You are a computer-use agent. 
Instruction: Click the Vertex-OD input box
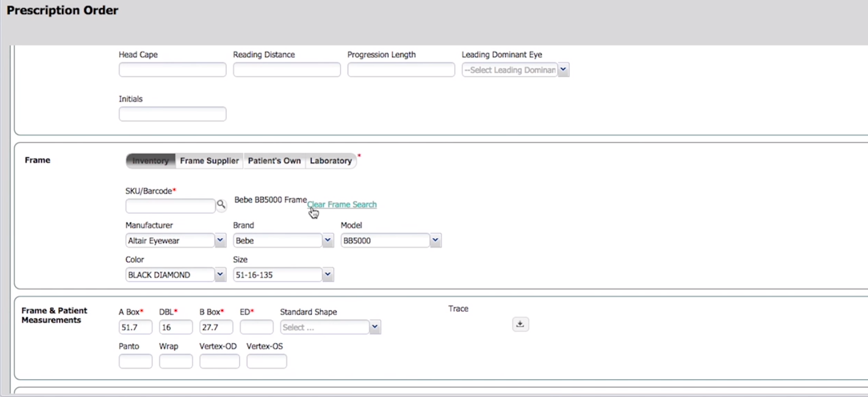(219, 361)
